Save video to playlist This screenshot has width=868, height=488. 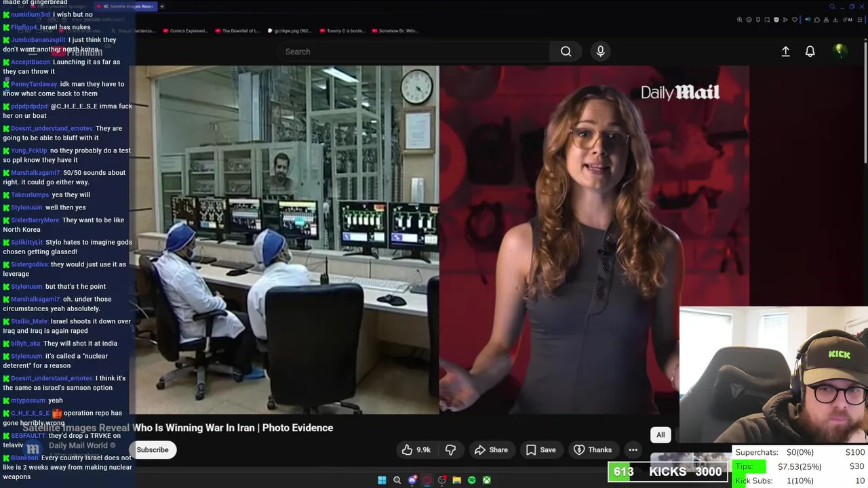[x=540, y=449]
